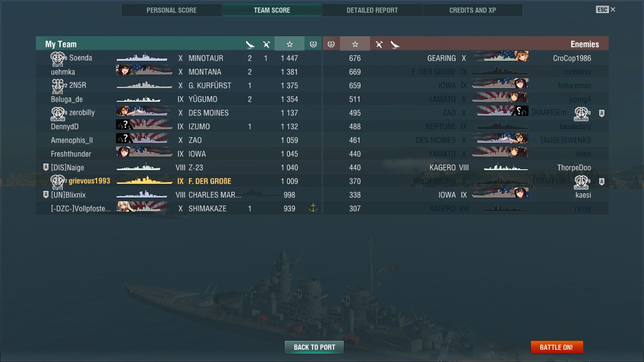The image size is (644, 362).
Task: Sort Enemies by ships destroyed icon
Action: point(395,44)
